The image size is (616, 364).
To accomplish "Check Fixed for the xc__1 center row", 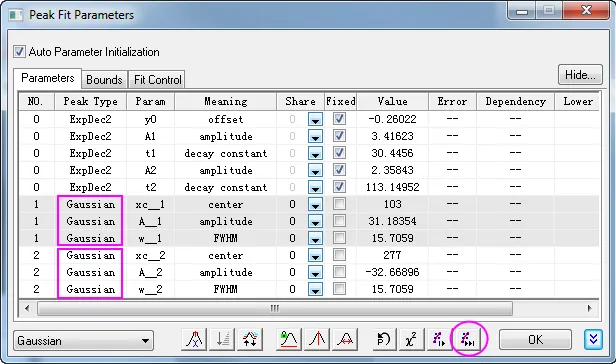I will (x=339, y=204).
